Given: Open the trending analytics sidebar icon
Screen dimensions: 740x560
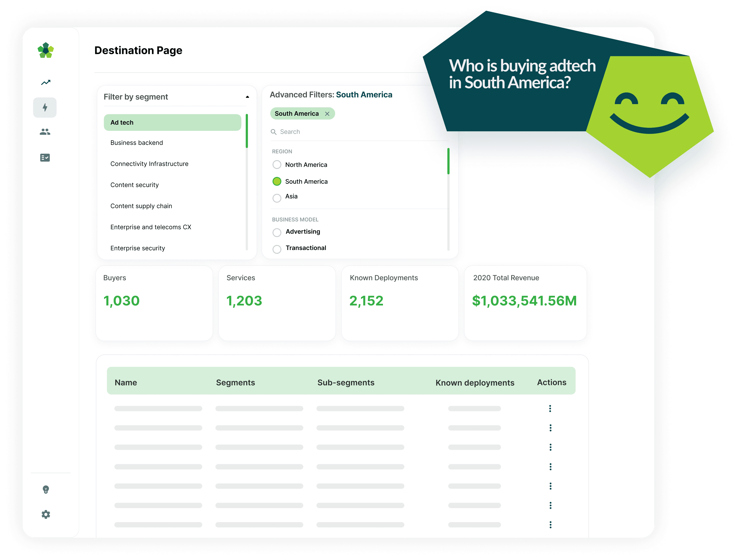Looking at the screenshot, I should 46,82.
